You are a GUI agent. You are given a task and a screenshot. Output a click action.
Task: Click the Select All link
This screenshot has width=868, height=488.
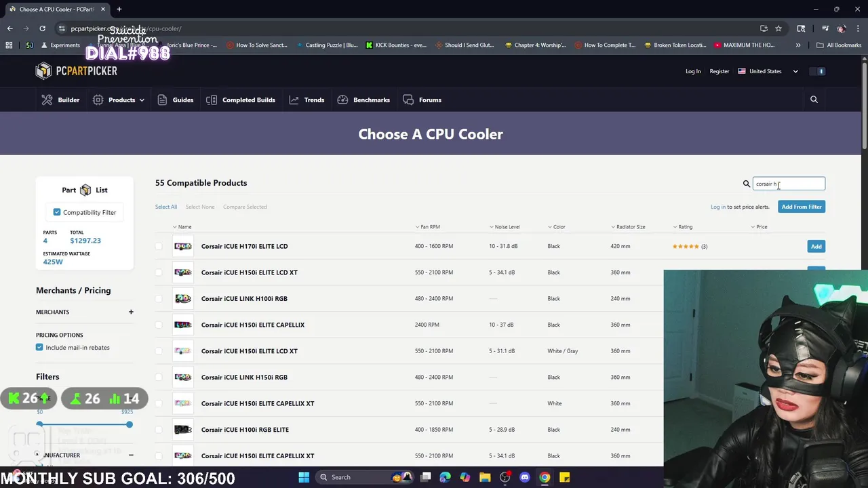[x=166, y=207]
